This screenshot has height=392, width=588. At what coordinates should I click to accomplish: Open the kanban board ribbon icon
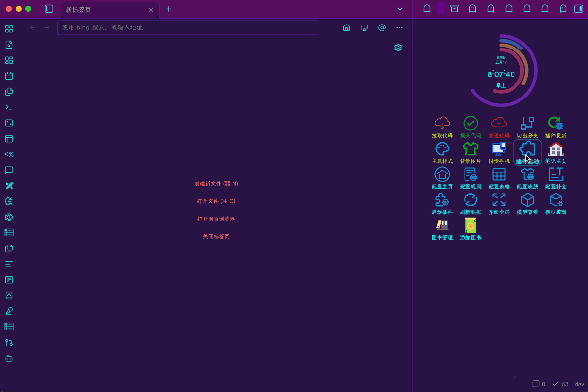(9, 280)
